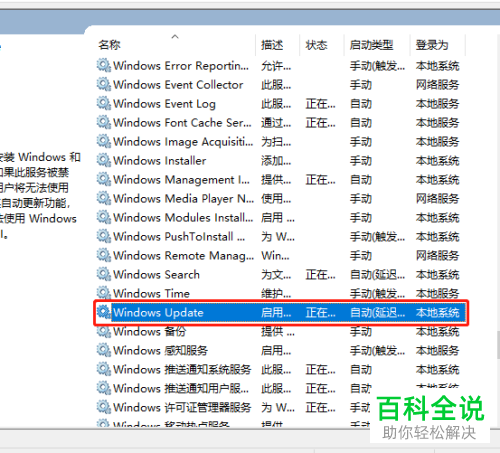Sort services by the 名称 column header
Screen dimensions: 500x453
click(109, 45)
